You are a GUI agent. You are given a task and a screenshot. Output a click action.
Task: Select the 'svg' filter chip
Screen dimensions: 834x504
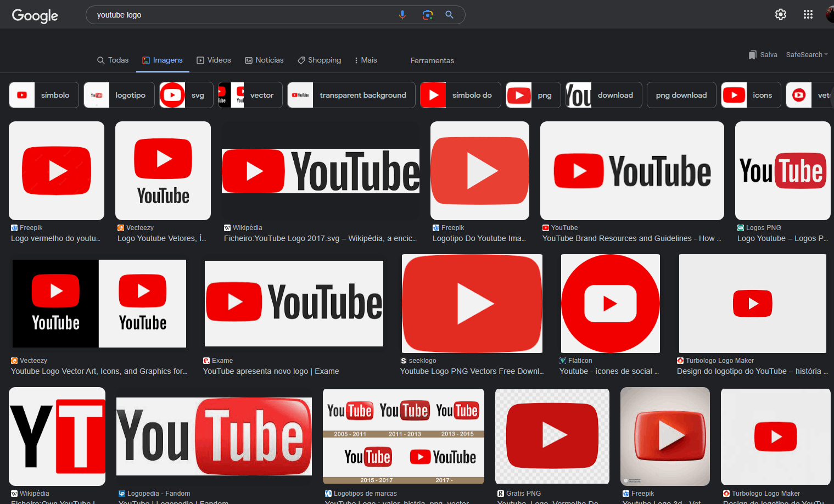186,95
